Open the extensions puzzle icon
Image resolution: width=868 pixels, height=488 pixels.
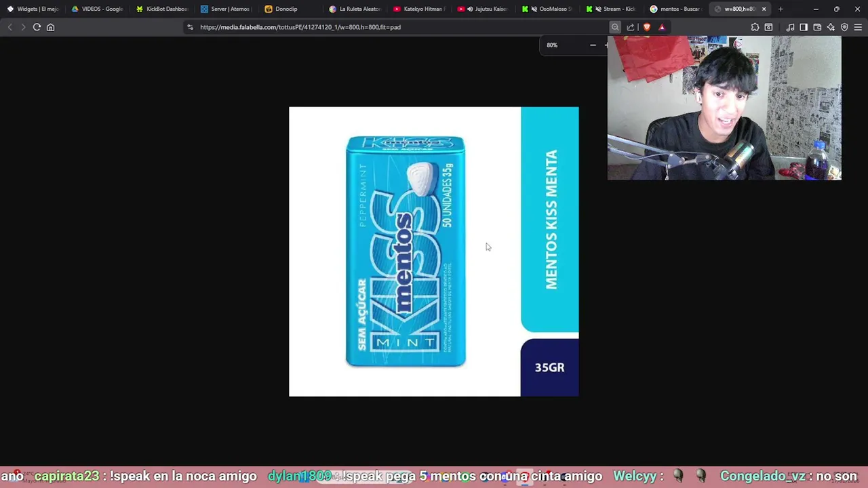[x=755, y=27]
